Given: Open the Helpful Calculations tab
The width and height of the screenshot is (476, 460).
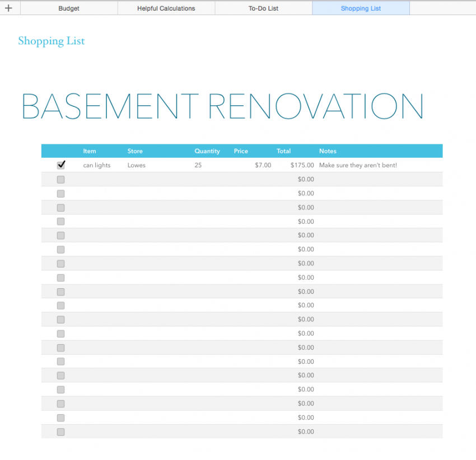Looking at the screenshot, I should click(166, 8).
